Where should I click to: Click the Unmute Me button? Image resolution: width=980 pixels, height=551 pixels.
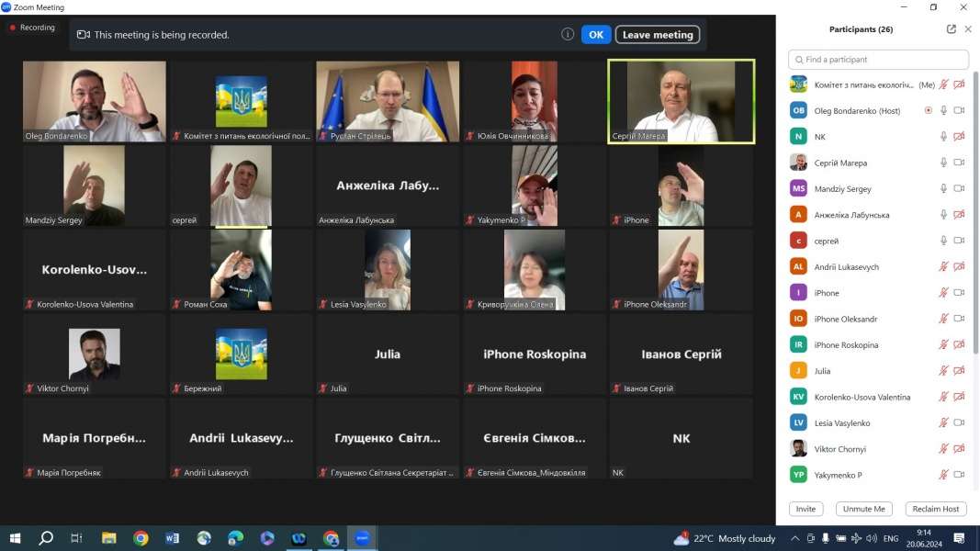(863, 509)
